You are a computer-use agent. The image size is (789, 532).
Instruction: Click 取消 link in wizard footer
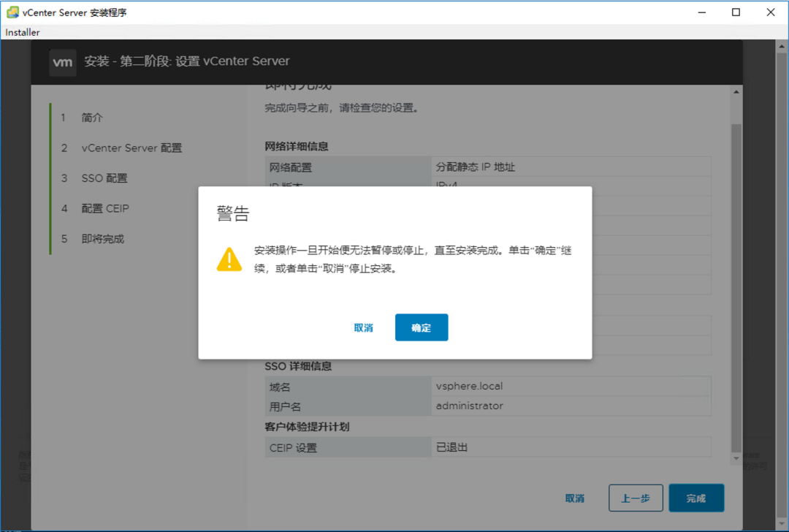tap(575, 498)
